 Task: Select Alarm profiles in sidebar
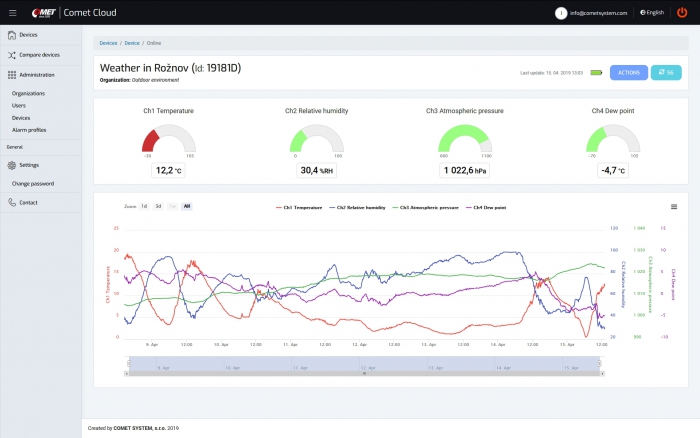coord(29,129)
